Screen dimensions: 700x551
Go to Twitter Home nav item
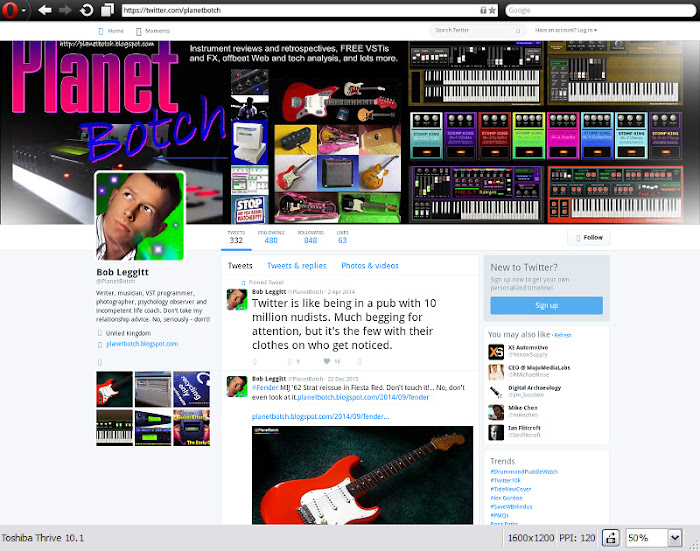[111, 31]
